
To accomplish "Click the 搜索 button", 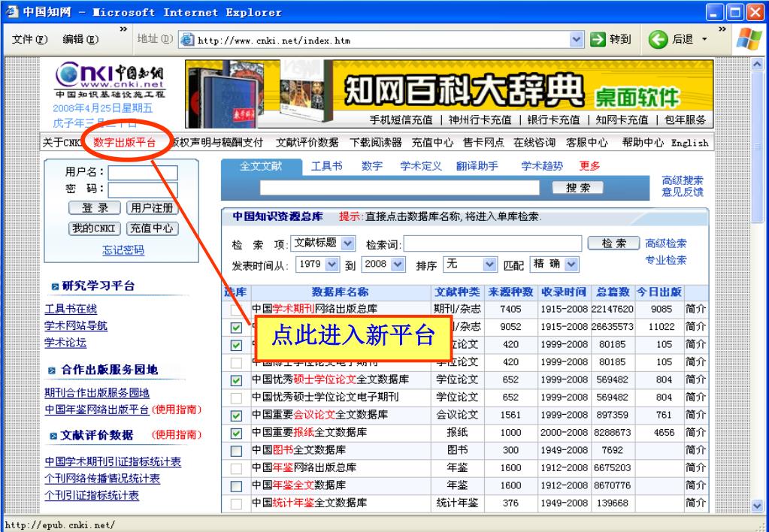I will click(x=578, y=188).
